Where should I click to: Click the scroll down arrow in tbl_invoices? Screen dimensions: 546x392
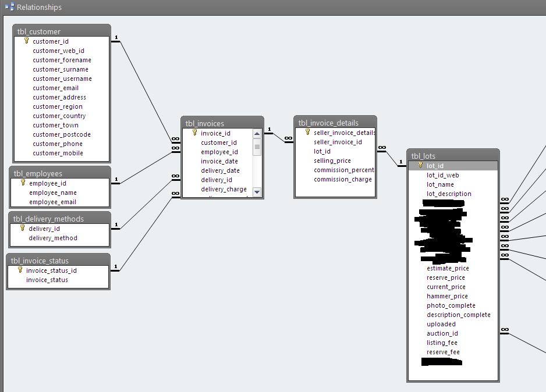[x=257, y=192]
